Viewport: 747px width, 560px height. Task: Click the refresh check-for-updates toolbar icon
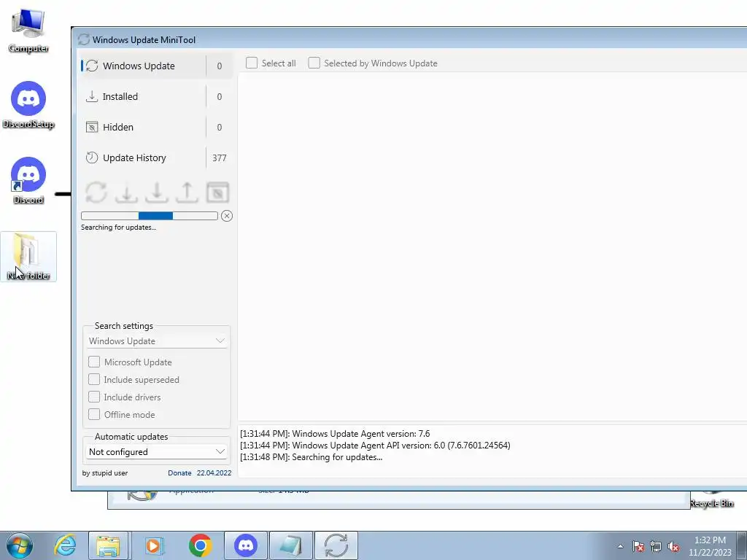[96, 192]
